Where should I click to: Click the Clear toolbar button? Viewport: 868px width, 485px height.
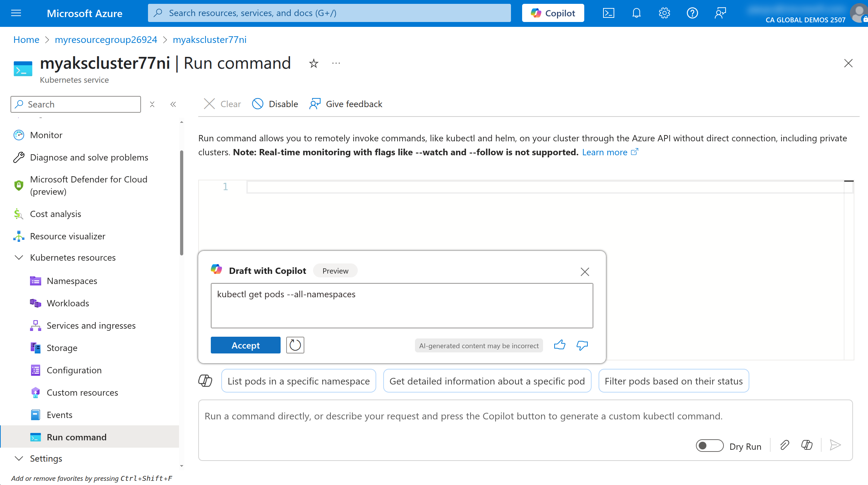point(222,104)
